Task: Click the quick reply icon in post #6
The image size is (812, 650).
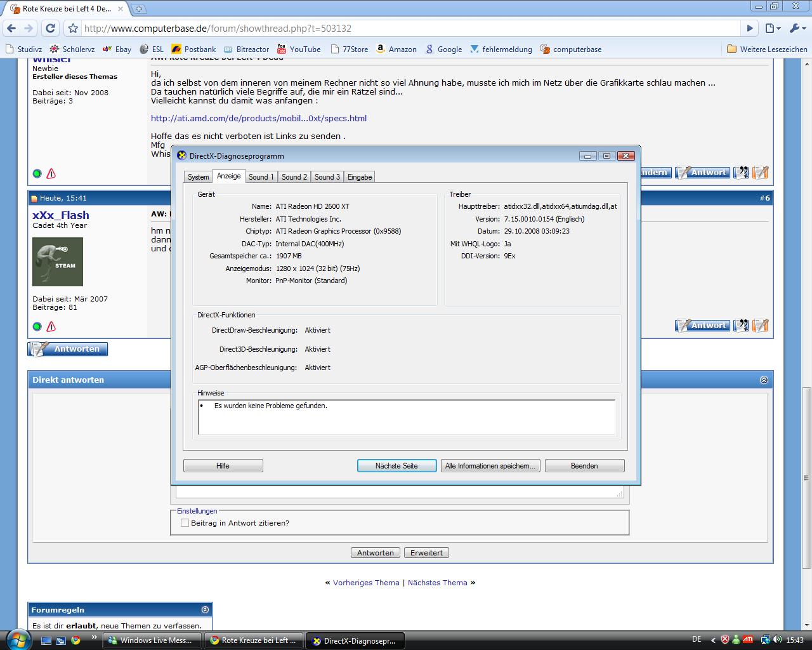Action: click(x=761, y=326)
